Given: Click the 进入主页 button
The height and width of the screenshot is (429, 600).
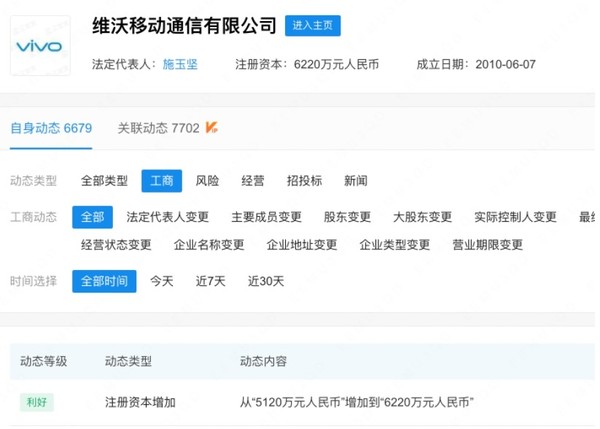Looking at the screenshot, I should coord(312,26).
